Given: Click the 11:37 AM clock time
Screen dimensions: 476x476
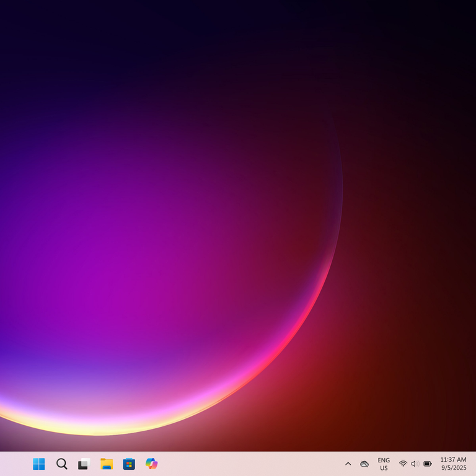Looking at the screenshot, I should pyautogui.click(x=453, y=459).
